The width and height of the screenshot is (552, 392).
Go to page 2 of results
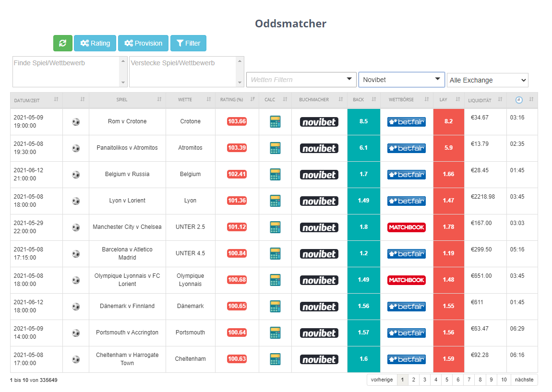(413, 380)
